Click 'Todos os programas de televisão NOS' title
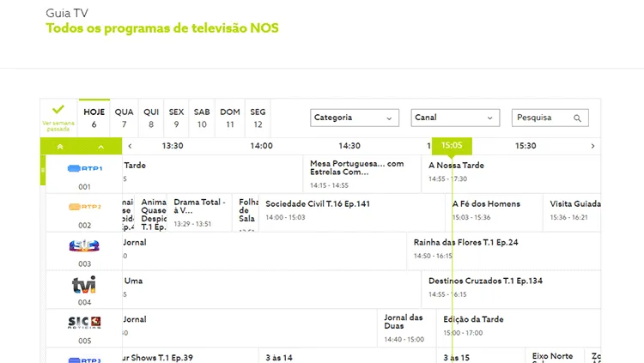Image resolution: width=644 pixels, height=363 pixels. pyautogui.click(x=162, y=28)
